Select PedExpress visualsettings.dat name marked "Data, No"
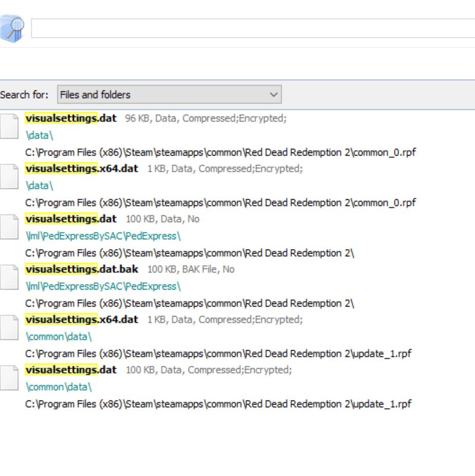 pos(71,219)
